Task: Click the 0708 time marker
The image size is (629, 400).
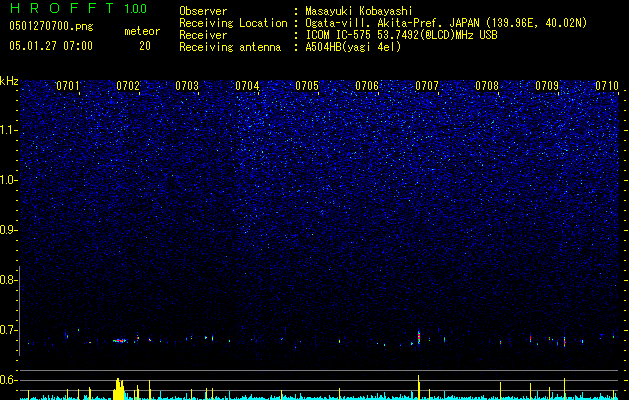Action: point(487,85)
